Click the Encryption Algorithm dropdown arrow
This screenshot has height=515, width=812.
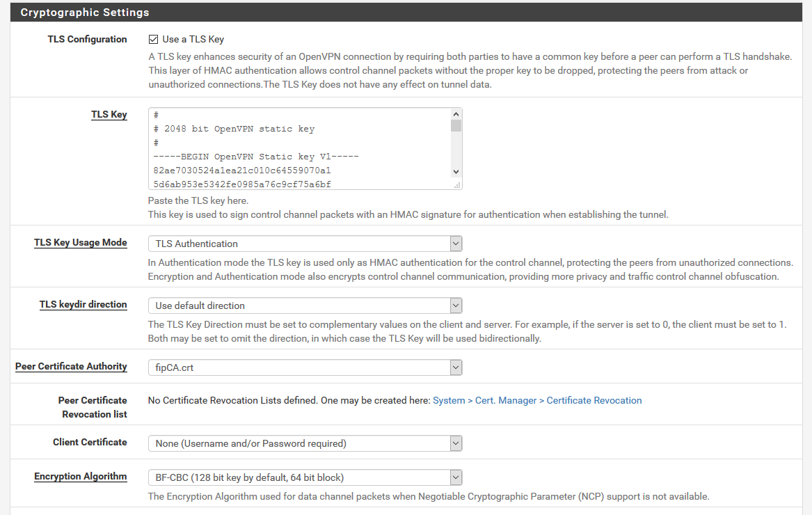click(455, 477)
